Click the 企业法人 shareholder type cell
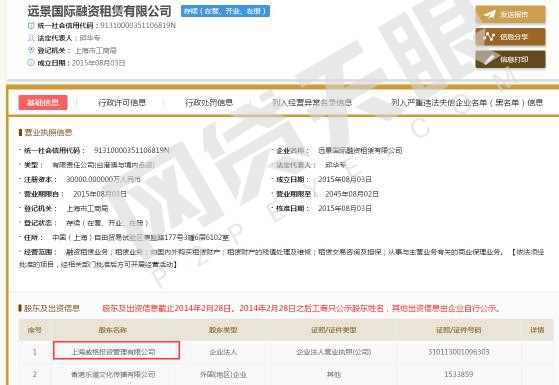 [223, 352]
